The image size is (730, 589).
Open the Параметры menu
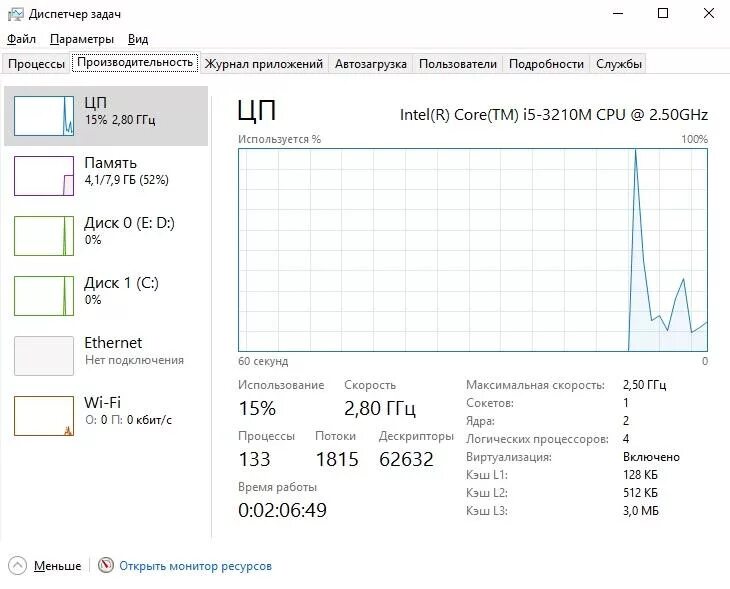click(81, 39)
